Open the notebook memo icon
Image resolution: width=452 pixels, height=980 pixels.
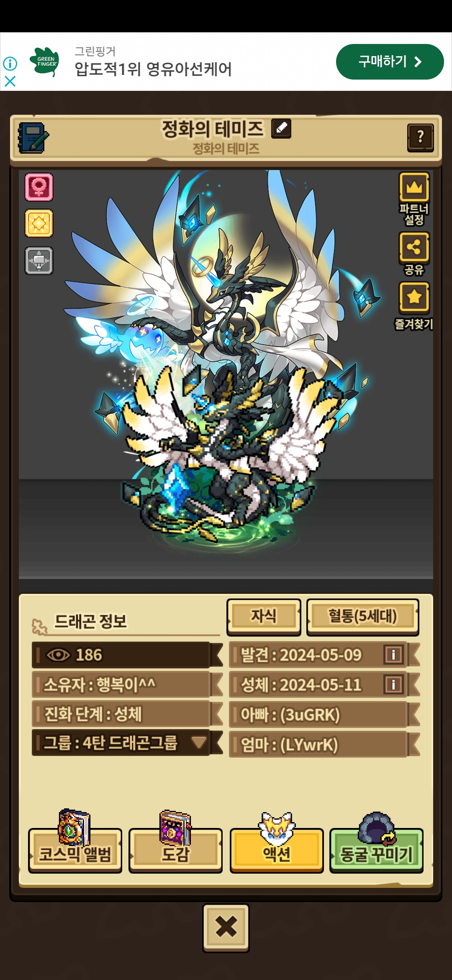point(33,137)
